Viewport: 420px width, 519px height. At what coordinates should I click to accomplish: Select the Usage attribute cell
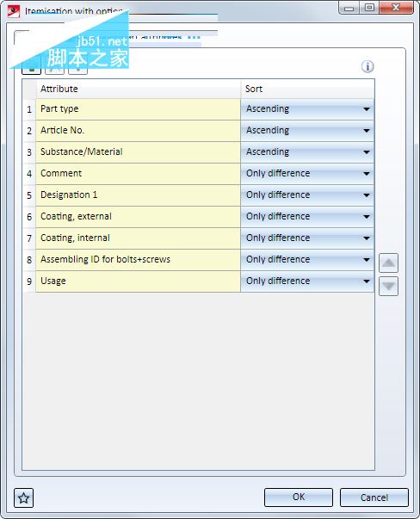pyautogui.click(x=138, y=281)
